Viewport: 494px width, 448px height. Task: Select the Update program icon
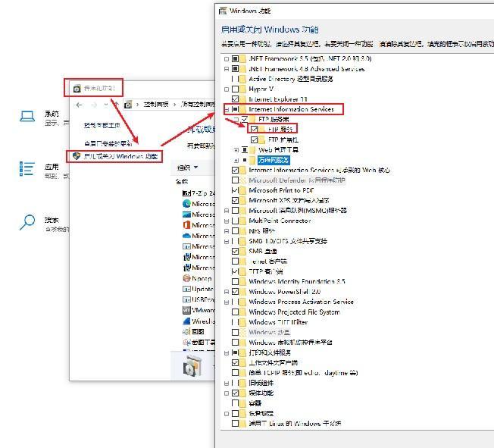click(x=186, y=289)
